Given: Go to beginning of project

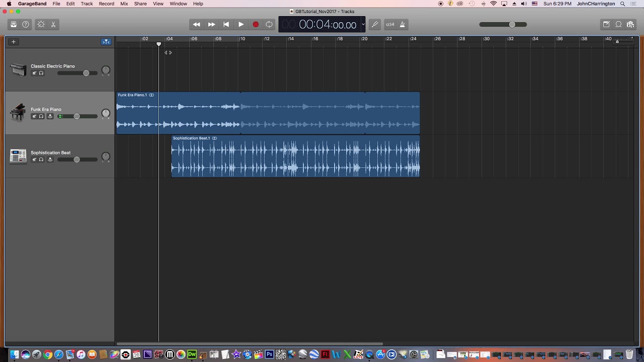Looking at the screenshot, I should tap(226, 24).
